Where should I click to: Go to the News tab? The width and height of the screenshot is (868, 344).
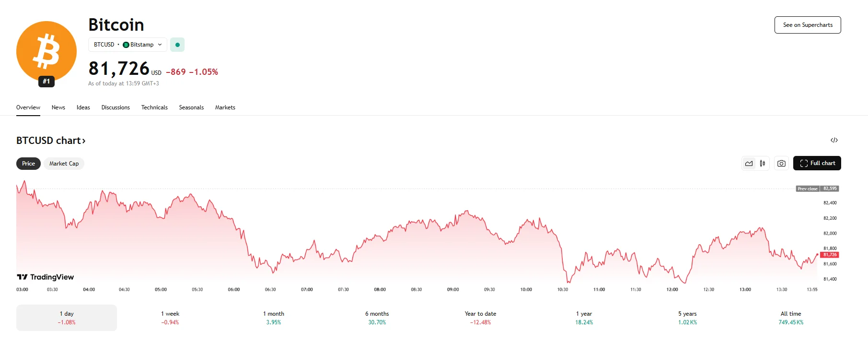58,107
